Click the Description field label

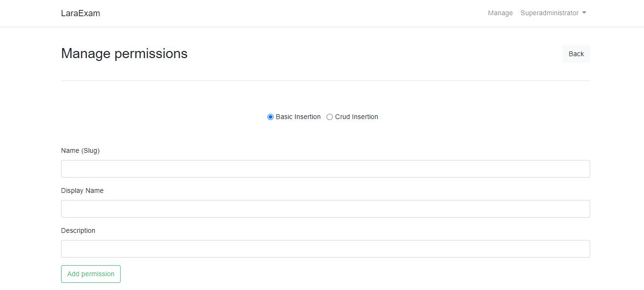[x=78, y=230]
